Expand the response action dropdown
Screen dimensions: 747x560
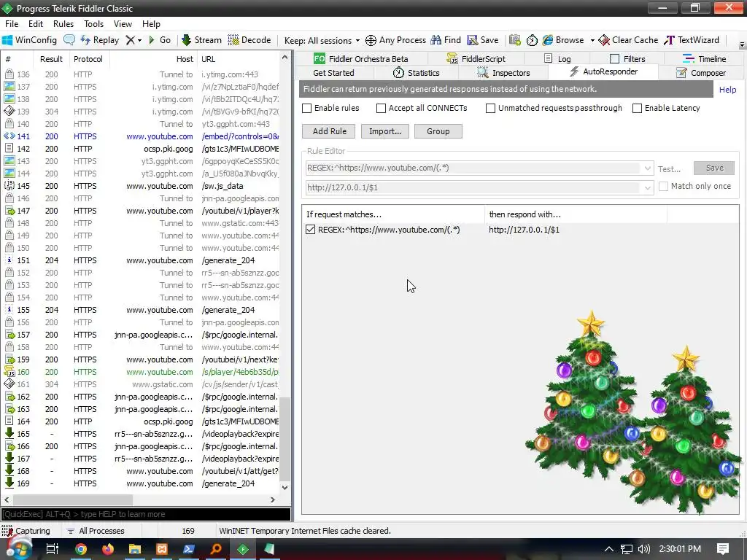point(647,187)
